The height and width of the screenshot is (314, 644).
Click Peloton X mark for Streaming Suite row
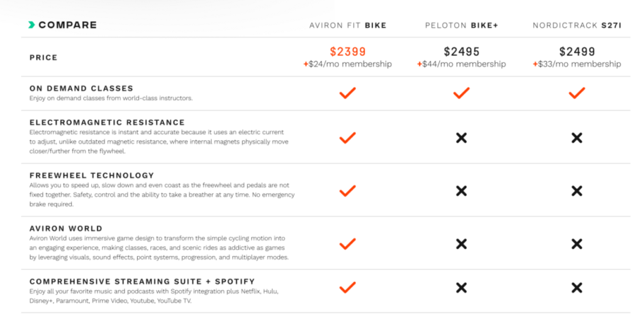tap(461, 288)
